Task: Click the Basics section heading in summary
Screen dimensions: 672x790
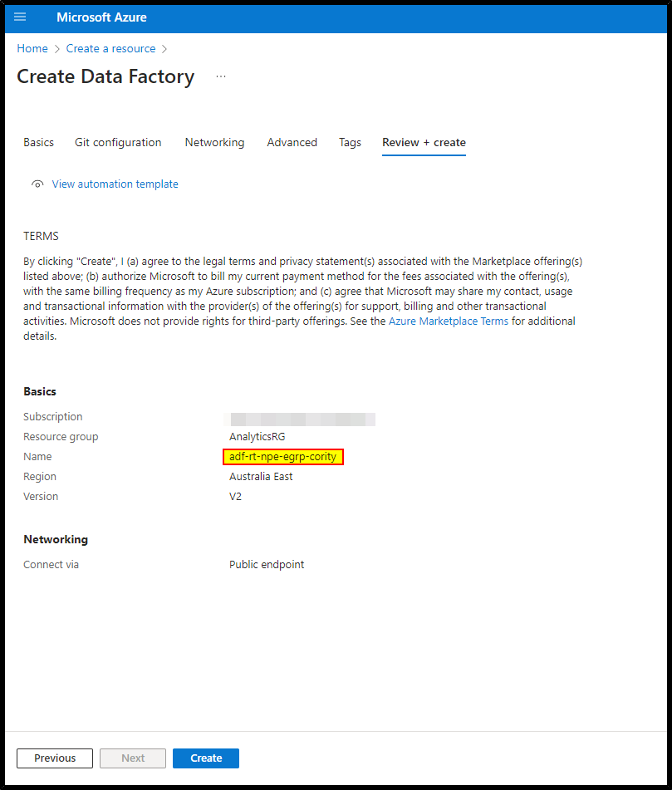Action: (x=40, y=391)
